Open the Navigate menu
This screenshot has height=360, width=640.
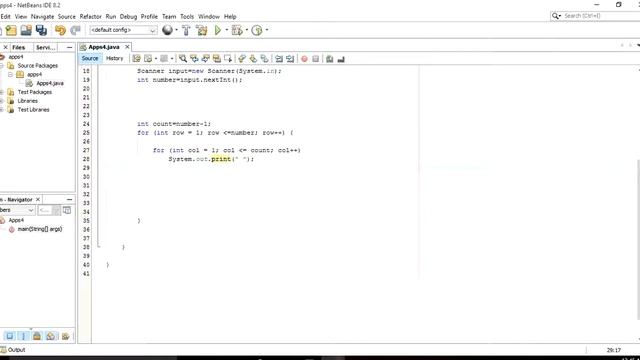(x=42, y=16)
